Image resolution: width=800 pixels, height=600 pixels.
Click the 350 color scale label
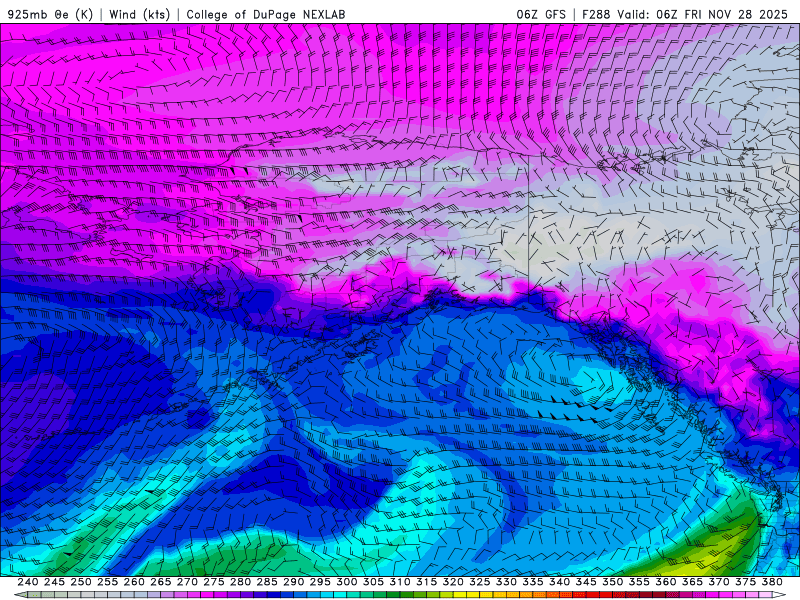click(x=612, y=582)
